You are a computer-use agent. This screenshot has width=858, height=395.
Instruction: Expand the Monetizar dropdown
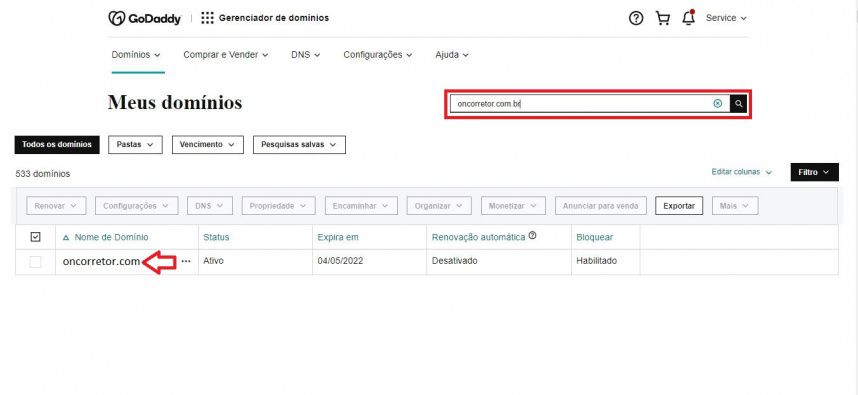pos(513,206)
